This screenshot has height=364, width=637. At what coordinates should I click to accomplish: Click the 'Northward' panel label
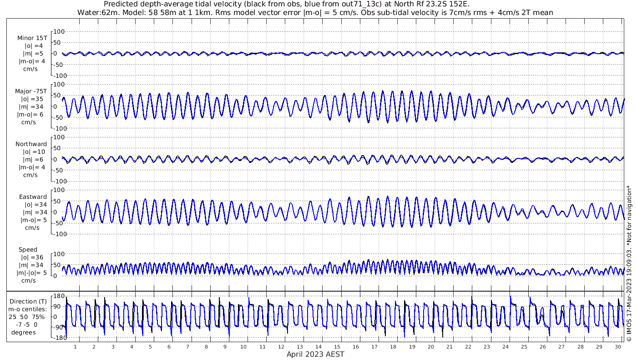pyautogui.click(x=31, y=144)
